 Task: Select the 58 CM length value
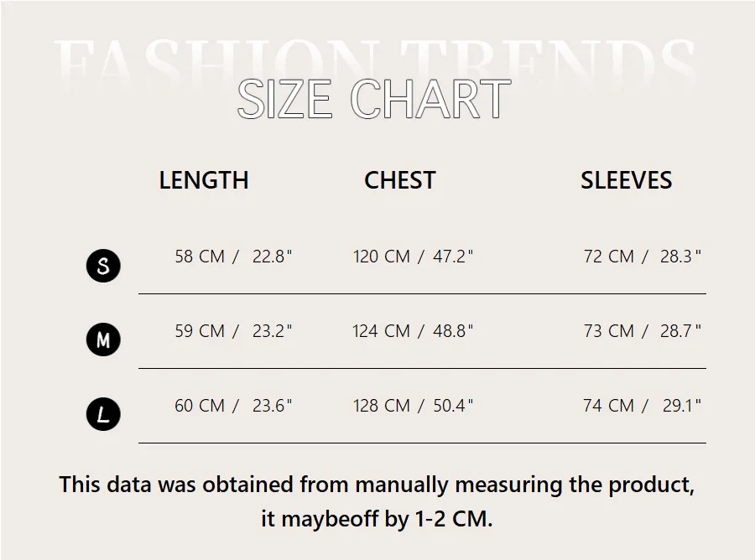(x=200, y=257)
